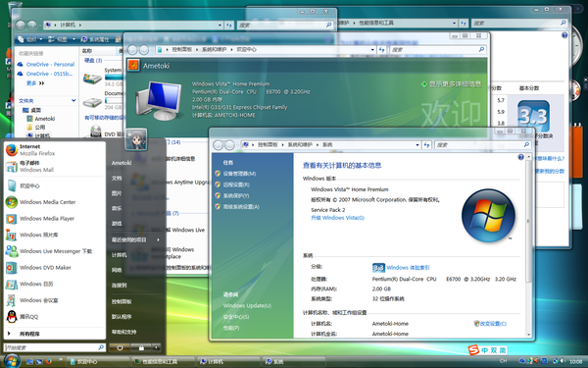Click the System window vertical scrollbar

528,245
